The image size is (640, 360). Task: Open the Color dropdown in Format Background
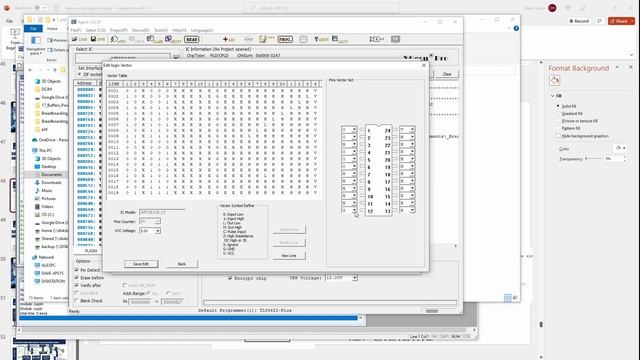(x=620, y=148)
